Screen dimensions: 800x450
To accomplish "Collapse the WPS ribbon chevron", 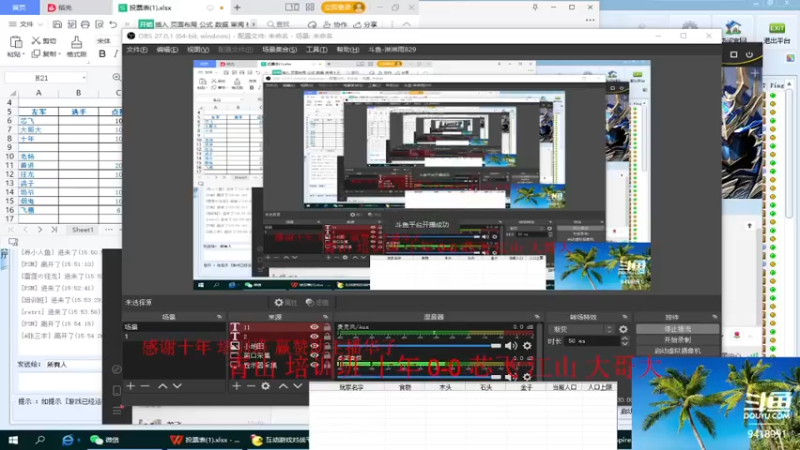I will tap(406, 24).
